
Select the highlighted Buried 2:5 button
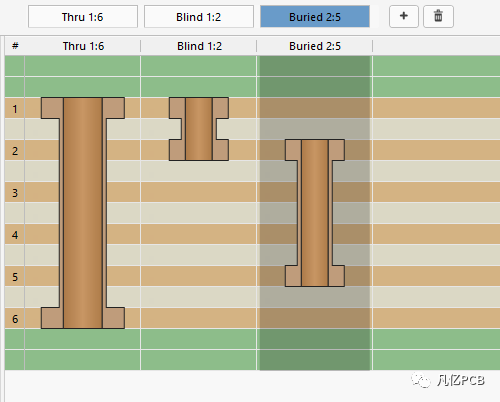point(315,16)
